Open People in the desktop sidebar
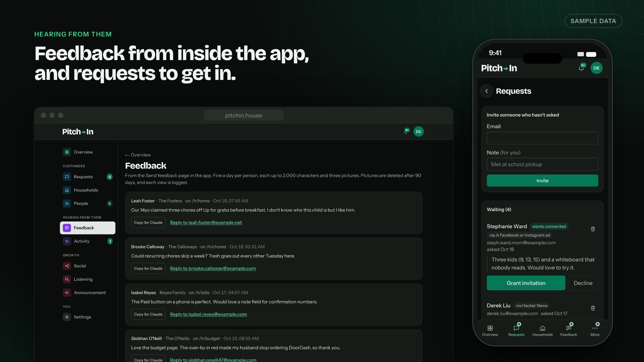Screen dimensions: 644x362 pos(87,204)
